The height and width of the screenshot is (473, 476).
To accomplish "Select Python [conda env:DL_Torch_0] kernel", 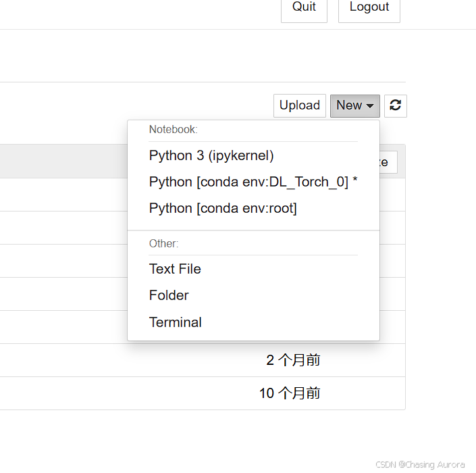I will coord(253,182).
